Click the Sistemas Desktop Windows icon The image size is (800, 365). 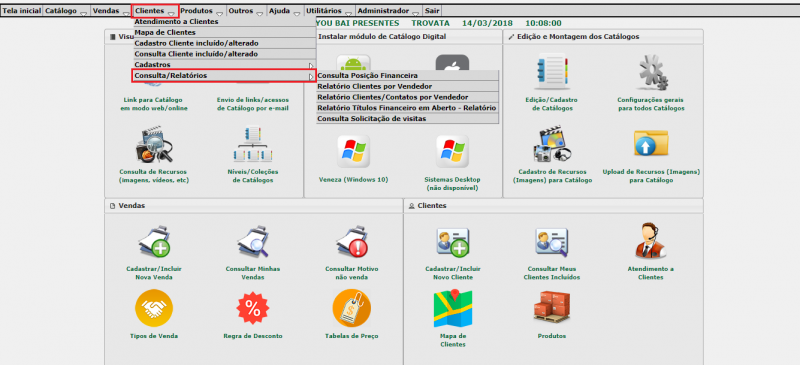[452, 152]
